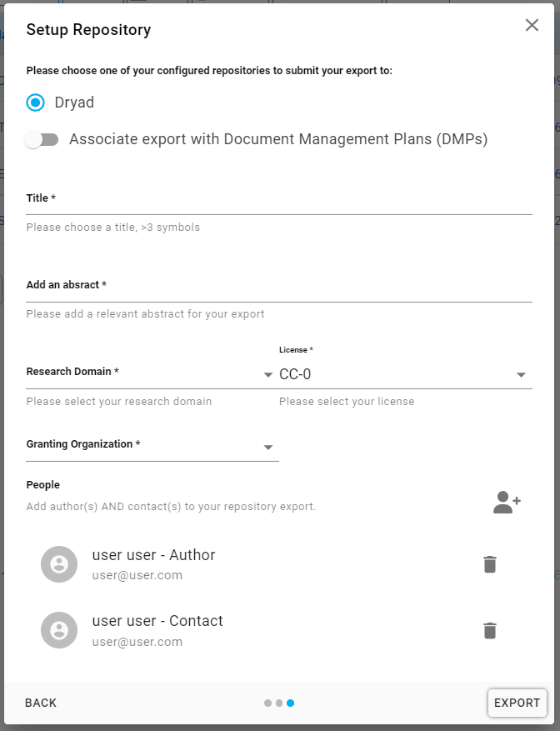This screenshot has height=731, width=560.
Task: Delete the user user - Author entry
Action: click(490, 564)
